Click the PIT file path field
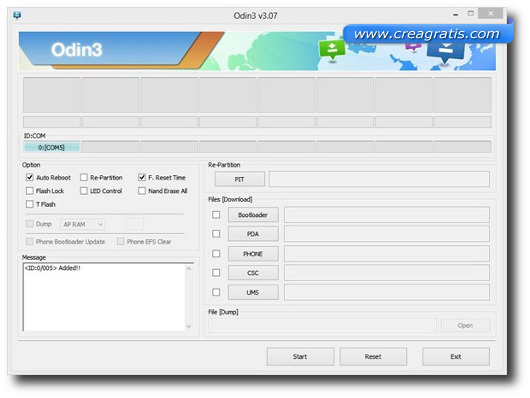This screenshot has width=530, height=398. [379, 179]
